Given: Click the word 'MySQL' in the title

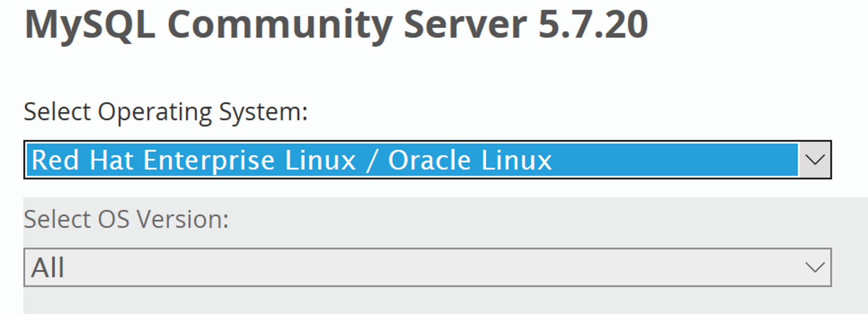Looking at the screenshot, I should pos(90,25).
